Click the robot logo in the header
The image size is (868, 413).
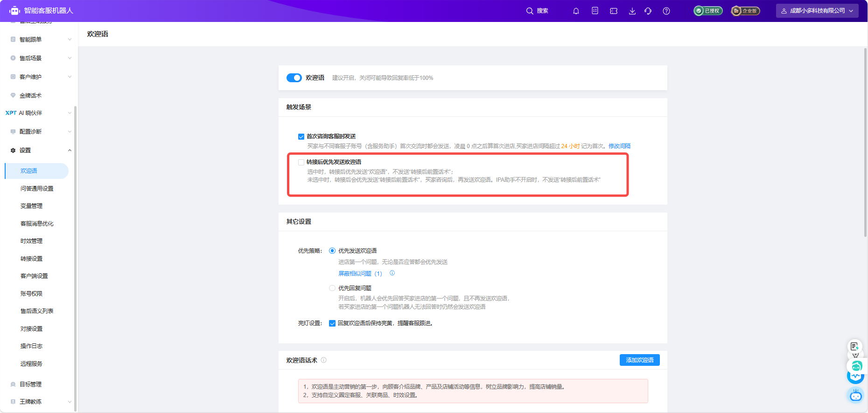(14, 11)
